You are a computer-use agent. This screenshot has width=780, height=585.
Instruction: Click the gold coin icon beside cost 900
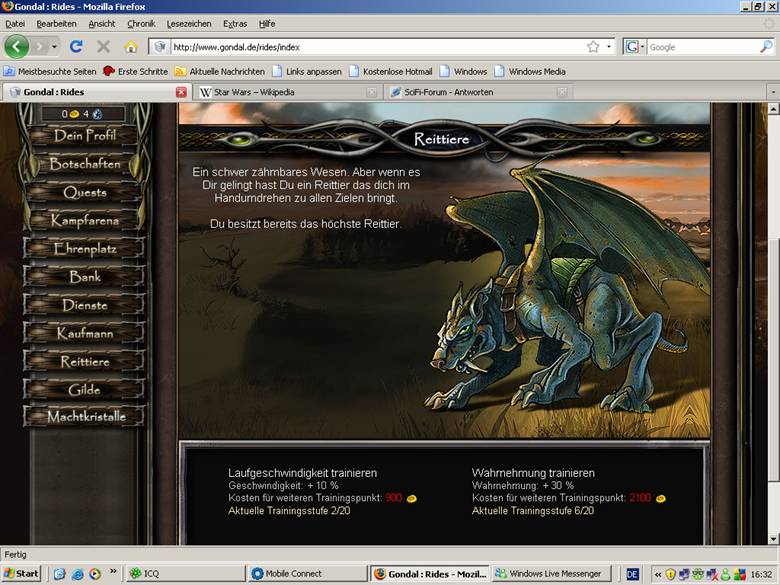411,498
